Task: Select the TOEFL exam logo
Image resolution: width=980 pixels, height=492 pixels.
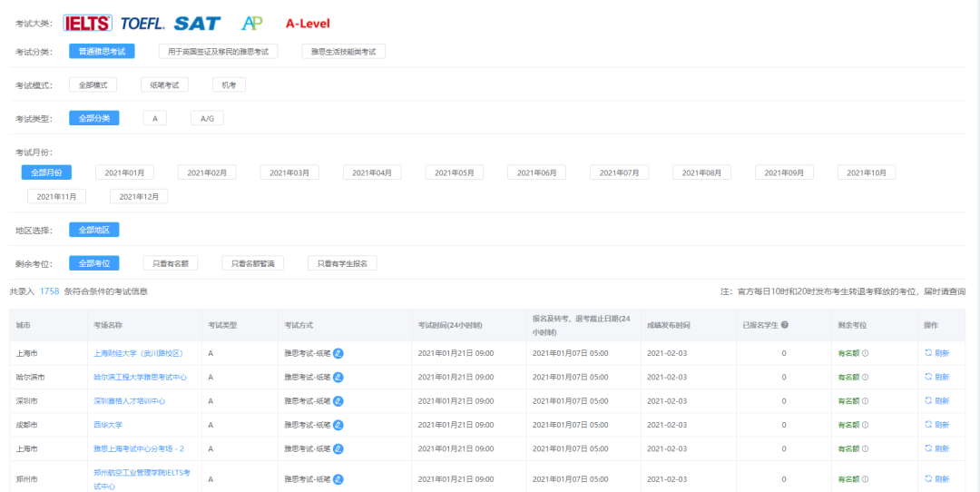Action: (142, 24)
